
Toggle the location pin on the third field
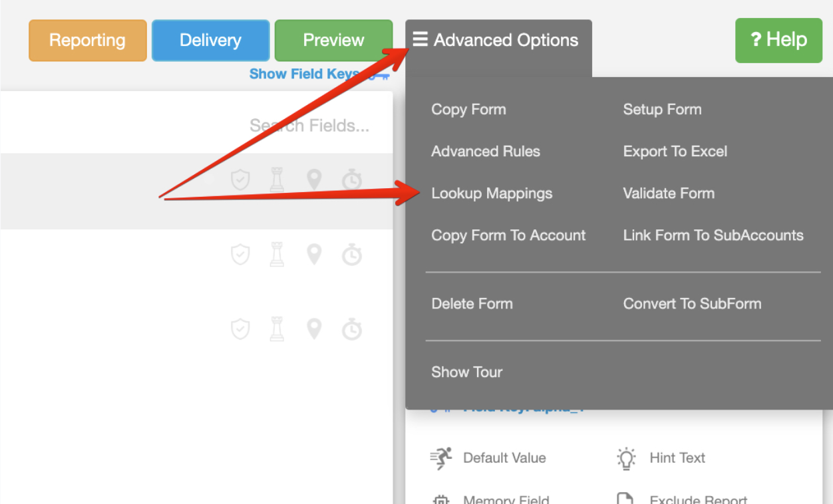pos(314,328)
